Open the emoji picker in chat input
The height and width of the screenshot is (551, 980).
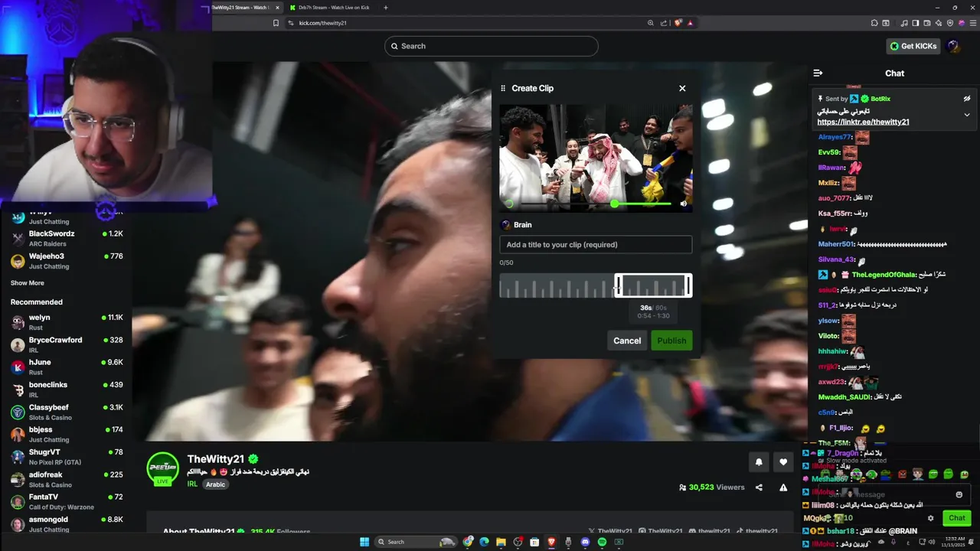pyautogui.click(x=959, y=494)
